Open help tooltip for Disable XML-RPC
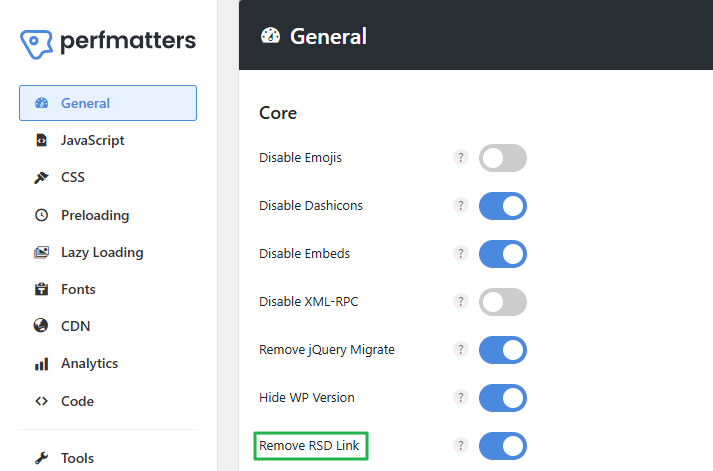The height and width of the screenshot is (471, 713). point(461,302)
